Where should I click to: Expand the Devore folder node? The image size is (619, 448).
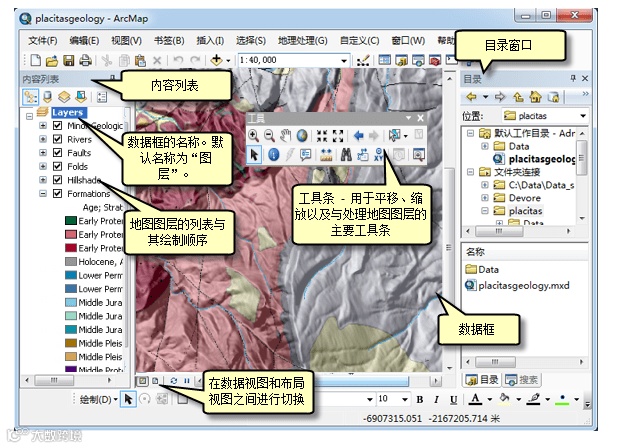tap(485, 197)
